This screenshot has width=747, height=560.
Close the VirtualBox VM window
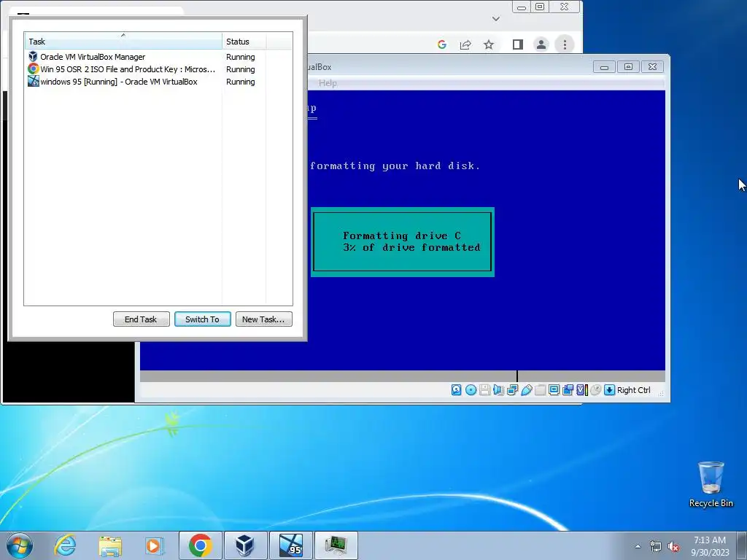[x=653, y=66]
